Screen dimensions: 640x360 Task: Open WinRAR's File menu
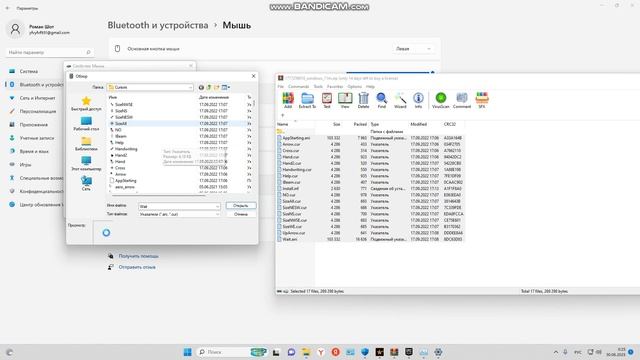pos(280,87)
